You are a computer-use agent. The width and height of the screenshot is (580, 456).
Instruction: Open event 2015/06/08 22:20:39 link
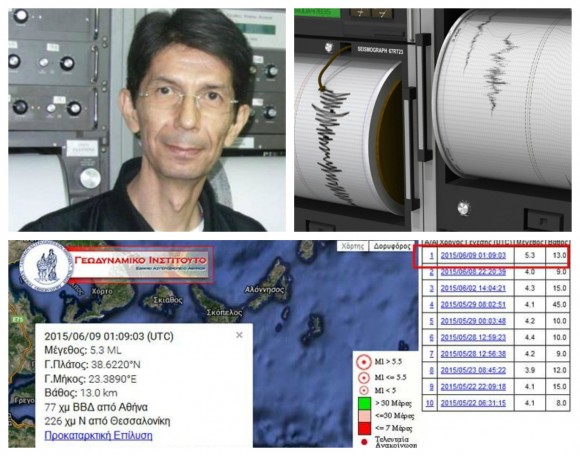pos(473,272)
